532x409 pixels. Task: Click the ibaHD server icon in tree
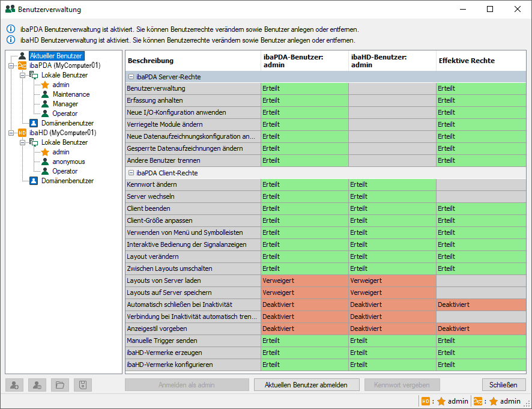coord(22,133)
